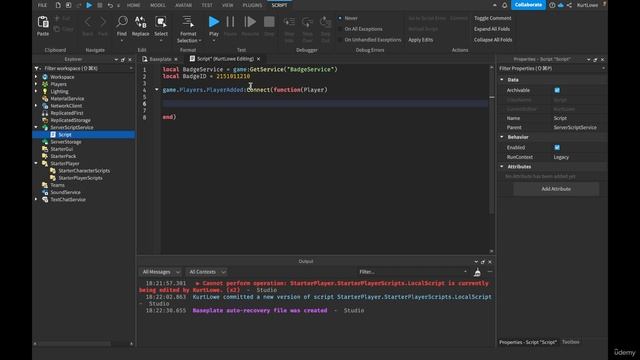Switch to the AVATAR ribbon tab

[x=183, y=5]
